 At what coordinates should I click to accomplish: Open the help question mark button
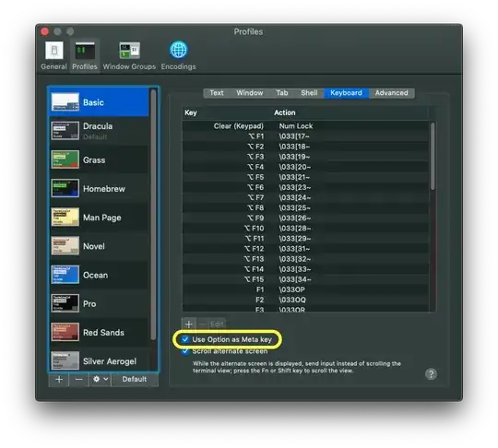point(431,374)
